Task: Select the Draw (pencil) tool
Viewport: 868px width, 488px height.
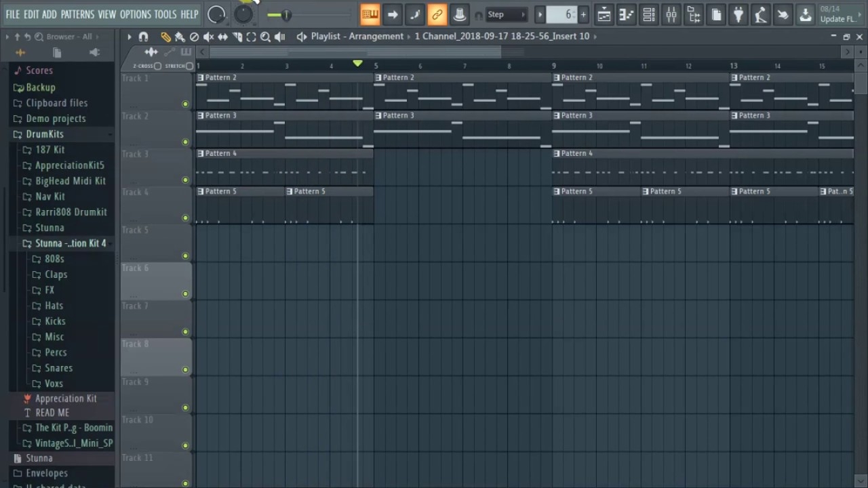Action: pos(165,37)
